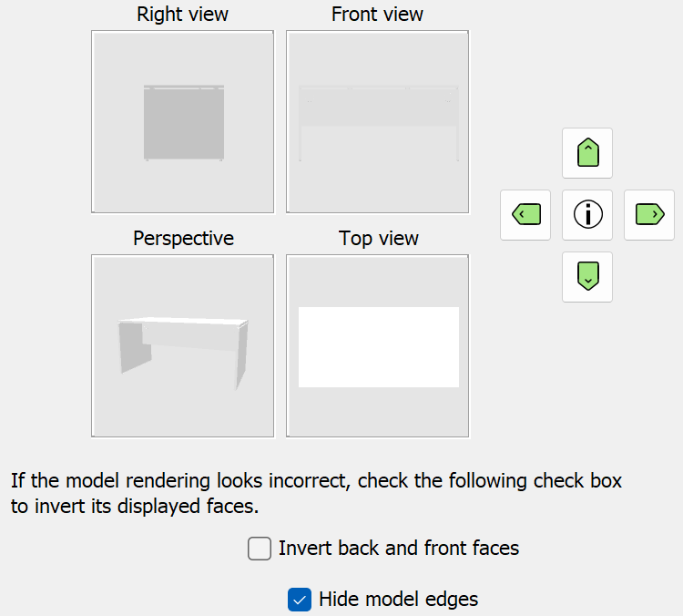
Task: Open the circled info icon
Action: point(587,215)
